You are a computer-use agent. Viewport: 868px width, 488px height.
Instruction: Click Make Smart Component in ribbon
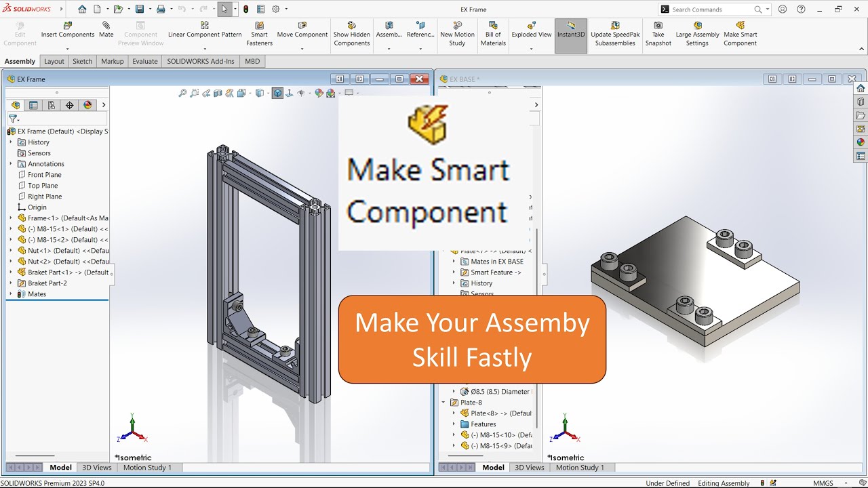click(x=740, y=34)
